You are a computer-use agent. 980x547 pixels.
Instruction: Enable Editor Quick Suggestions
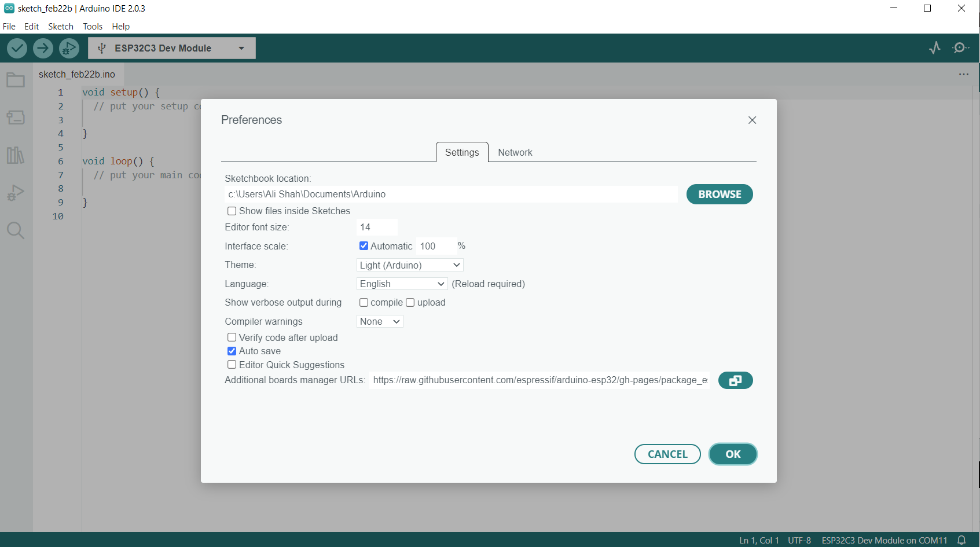click(232, 365)
